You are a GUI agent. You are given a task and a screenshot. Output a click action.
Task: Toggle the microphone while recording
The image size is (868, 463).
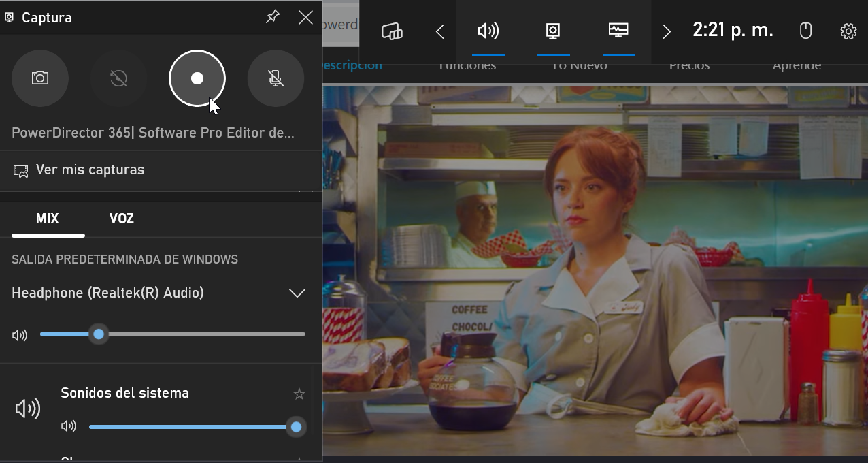tap(276, 78)
